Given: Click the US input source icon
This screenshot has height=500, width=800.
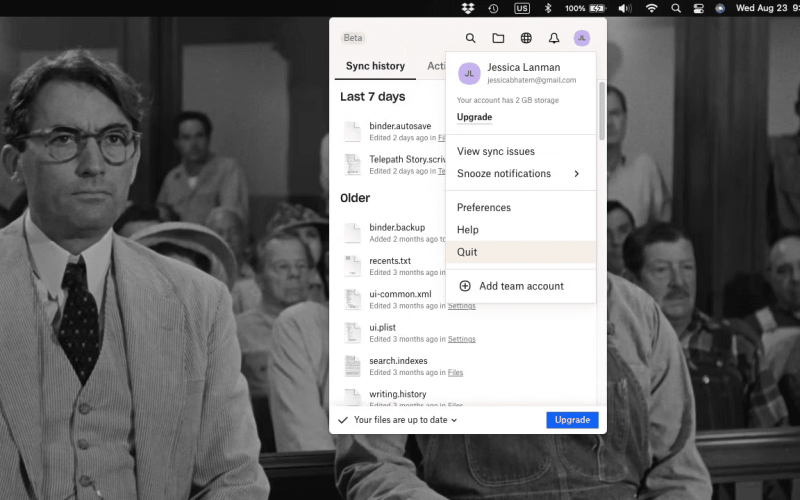Looking at the screenshot, I should point(521,8).
